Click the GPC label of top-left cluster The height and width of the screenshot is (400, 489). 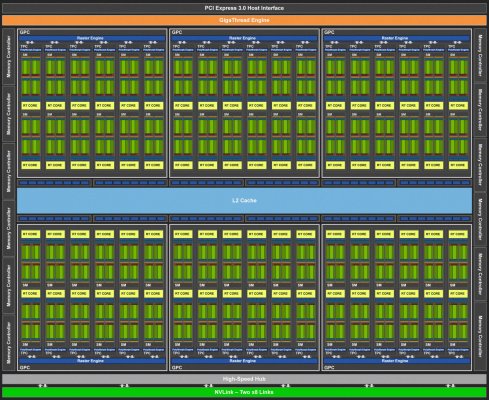point(25,32)
